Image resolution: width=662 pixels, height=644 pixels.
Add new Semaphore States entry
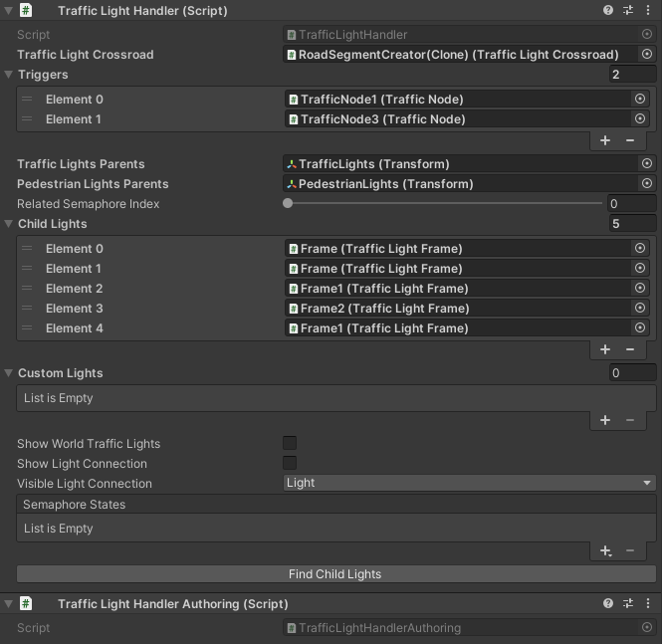coord(605,550)
